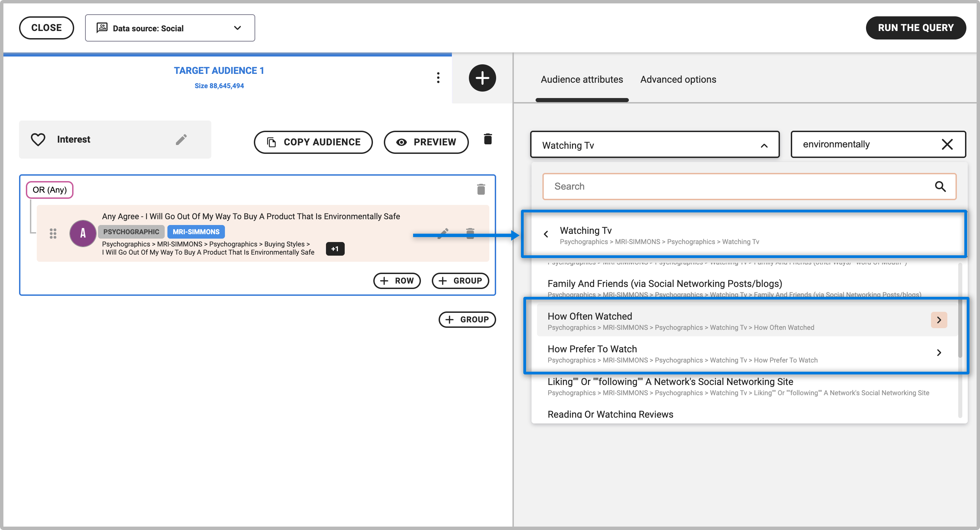Click the PREVIEW eye button
This screenshot has height=530, width=980.
pyautogui.click(x=426, y=142)
